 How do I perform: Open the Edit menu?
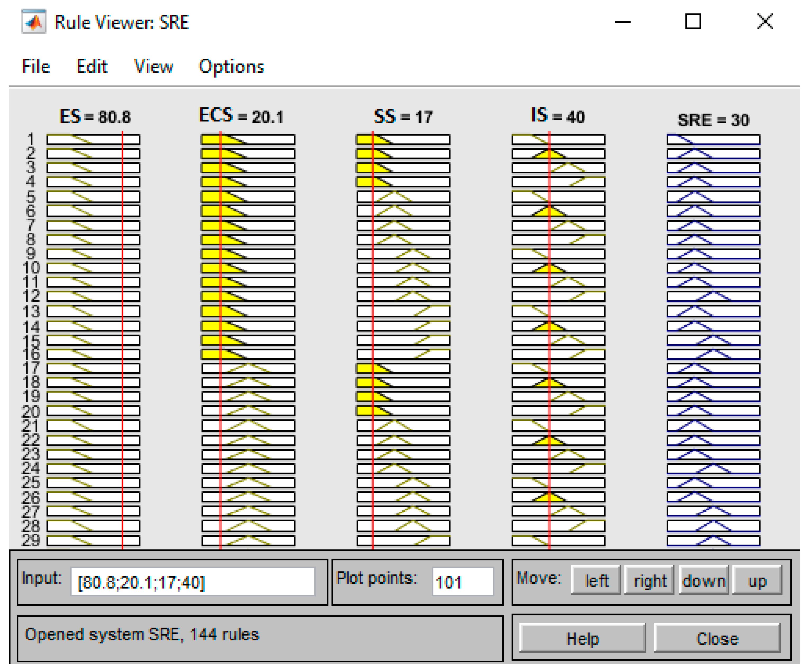coord(91,66)
